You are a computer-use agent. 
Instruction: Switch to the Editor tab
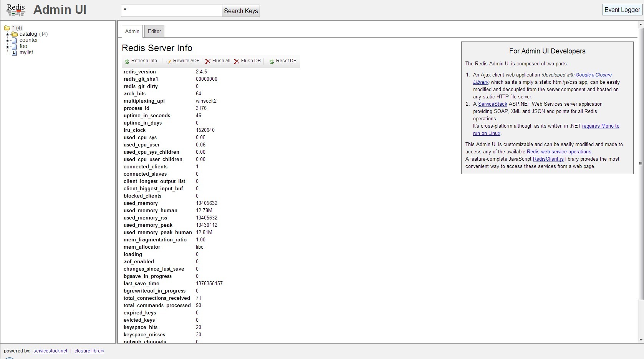[154, 31]
